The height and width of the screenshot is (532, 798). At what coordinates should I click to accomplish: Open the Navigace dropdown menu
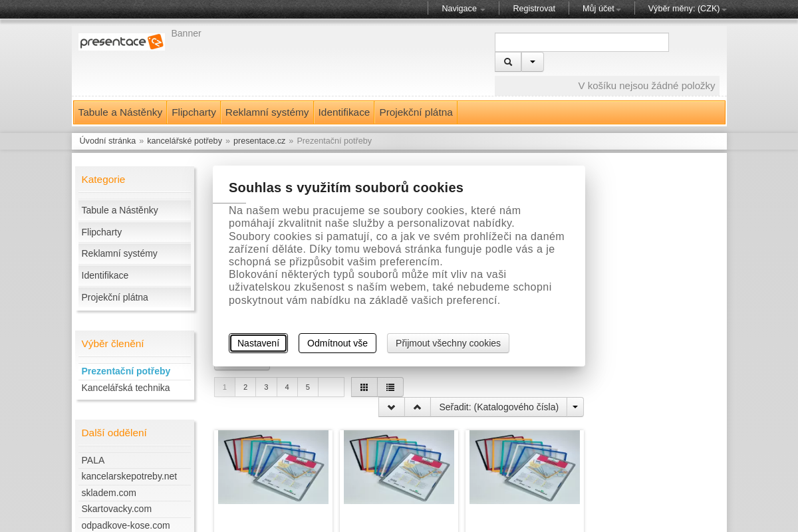[x=464, y=9]
